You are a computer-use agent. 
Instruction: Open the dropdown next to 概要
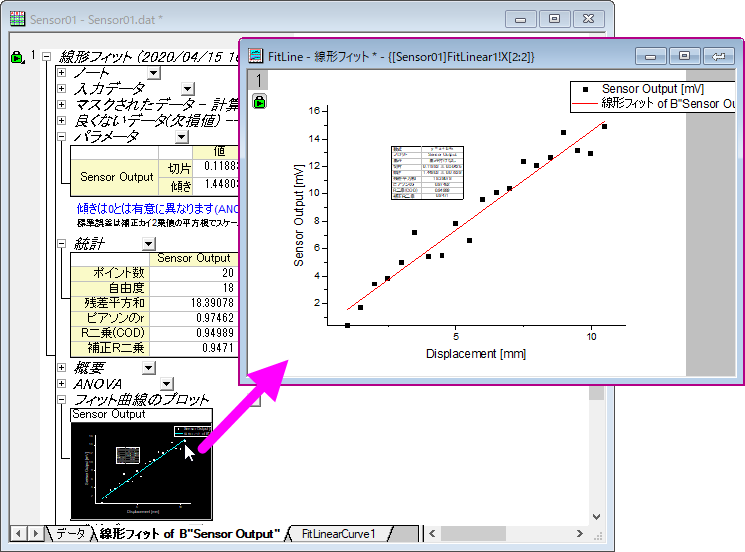tap(149, 368)
